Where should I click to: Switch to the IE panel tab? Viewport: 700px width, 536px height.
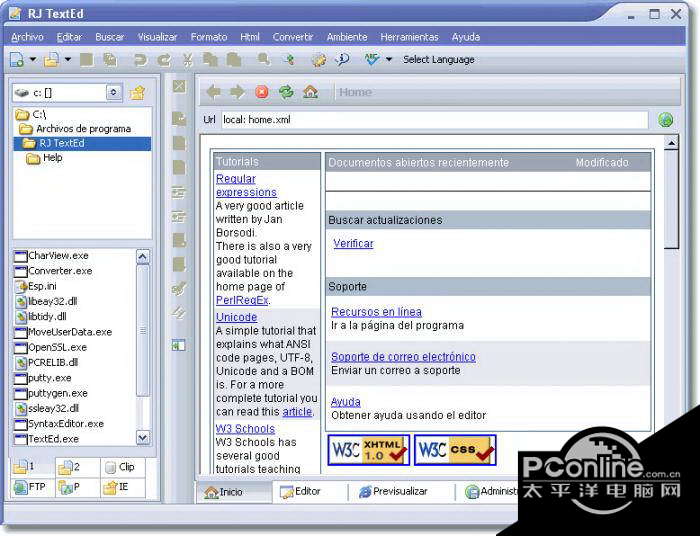pyautogui.click(x=123, y=487)
